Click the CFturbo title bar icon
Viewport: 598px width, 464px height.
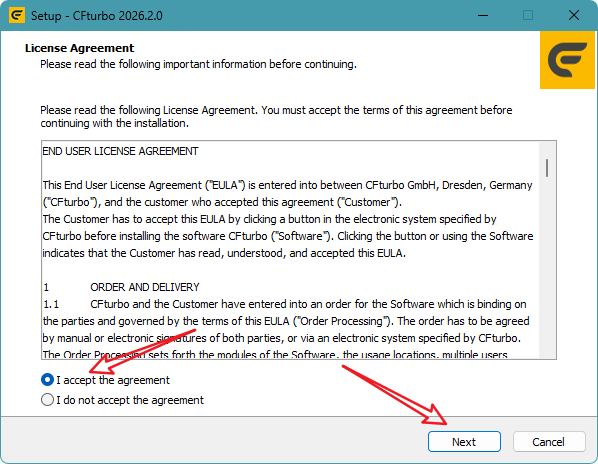[x=17, y=16]
